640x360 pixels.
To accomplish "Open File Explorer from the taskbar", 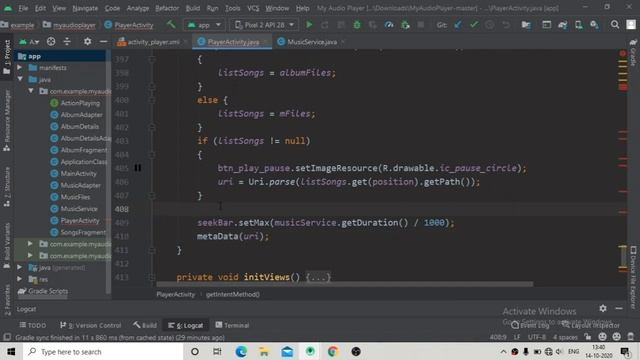I will click(x=264, y=351).
